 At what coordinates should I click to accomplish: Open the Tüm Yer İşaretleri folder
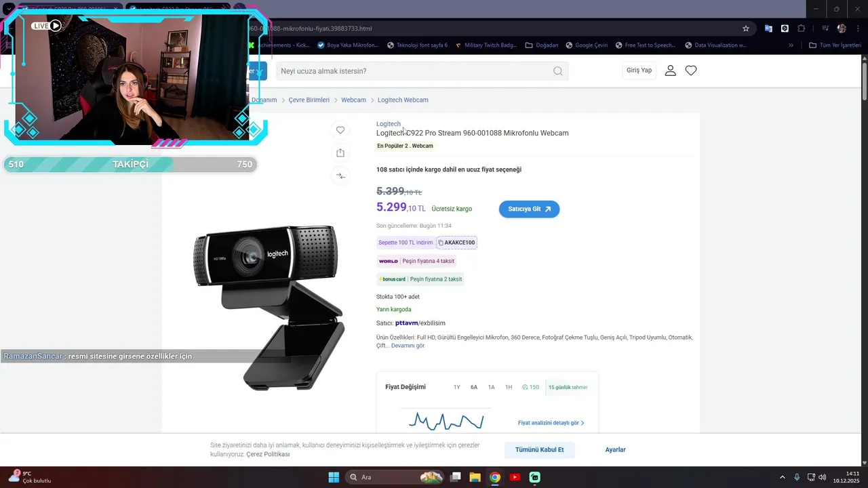[835, 45]
